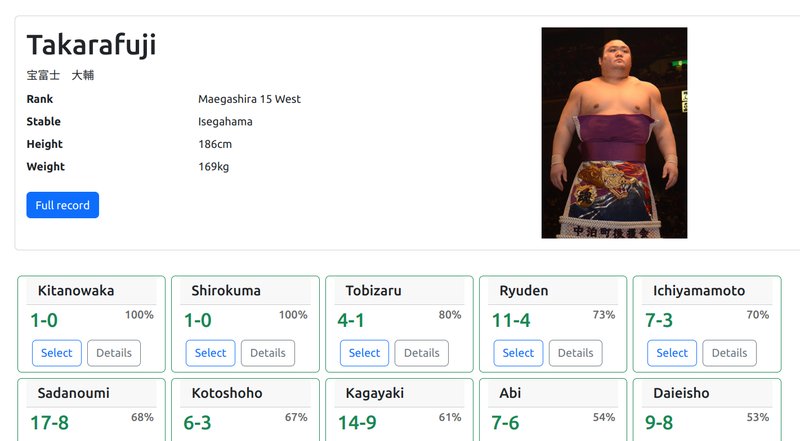Image resolution: width=800 pixels, height=441 pixels.
Task: Click Takarafuji's wrestler photo
Action: (x=614, y=133)
